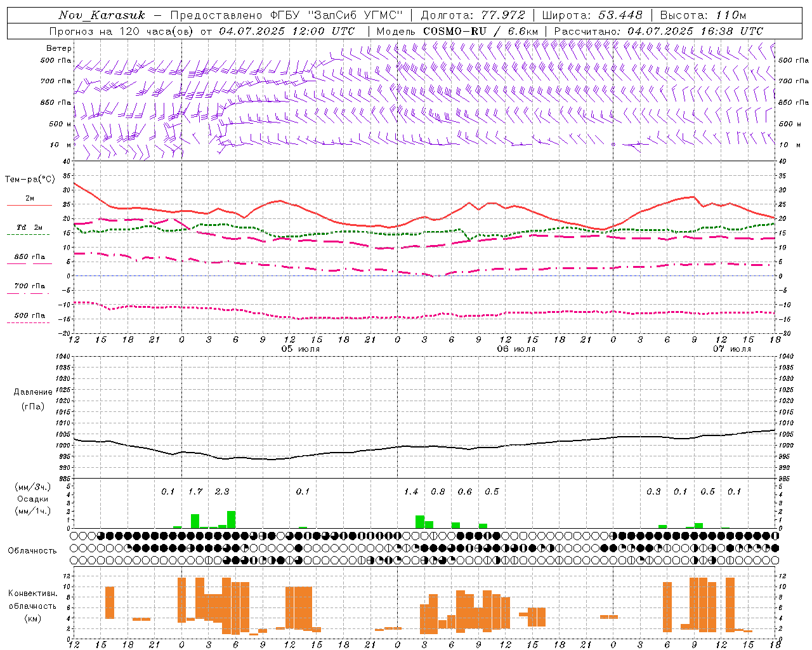The height and width of the screenshot is (650, 812).
Task: Select the model name COSMO-RU / 6.6км
Action: tap(481, 31)
